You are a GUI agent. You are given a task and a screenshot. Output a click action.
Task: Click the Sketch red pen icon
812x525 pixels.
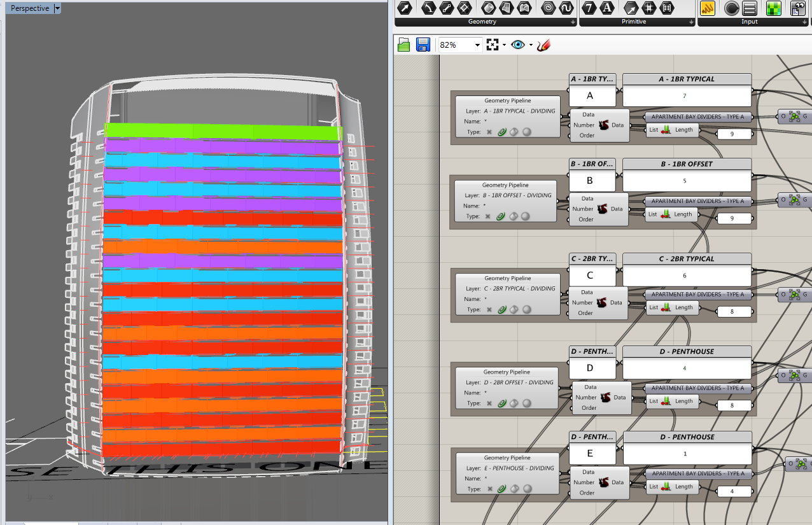click(543, 45)
